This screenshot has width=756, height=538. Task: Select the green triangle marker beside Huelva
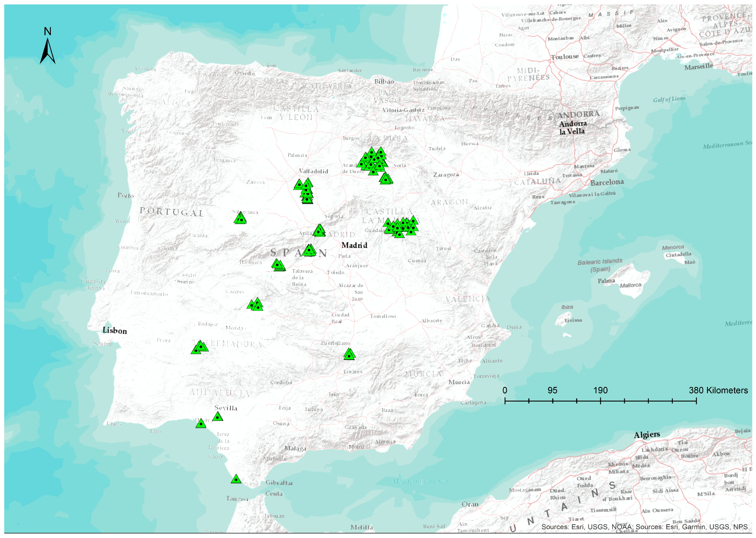click(x=201, y=424)
